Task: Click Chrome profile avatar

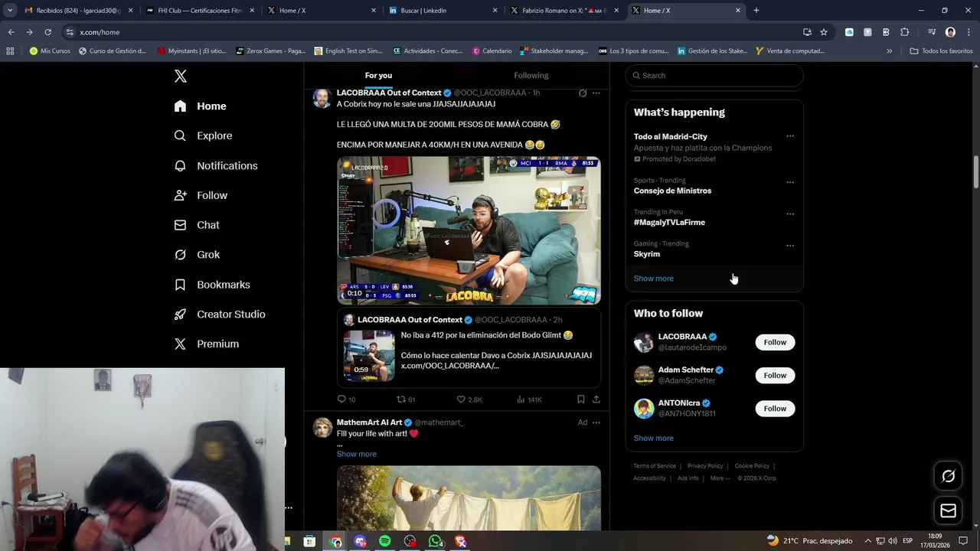Action: [950, 32]
